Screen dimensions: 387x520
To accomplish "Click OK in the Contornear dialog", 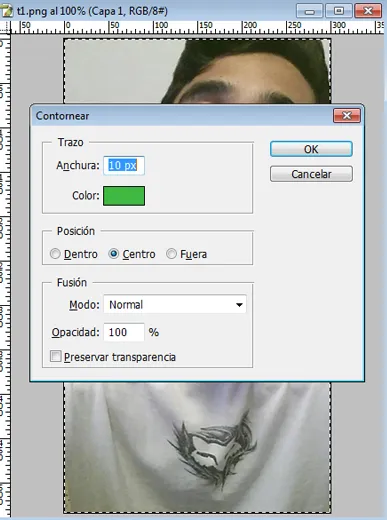I will click(311, 149).
